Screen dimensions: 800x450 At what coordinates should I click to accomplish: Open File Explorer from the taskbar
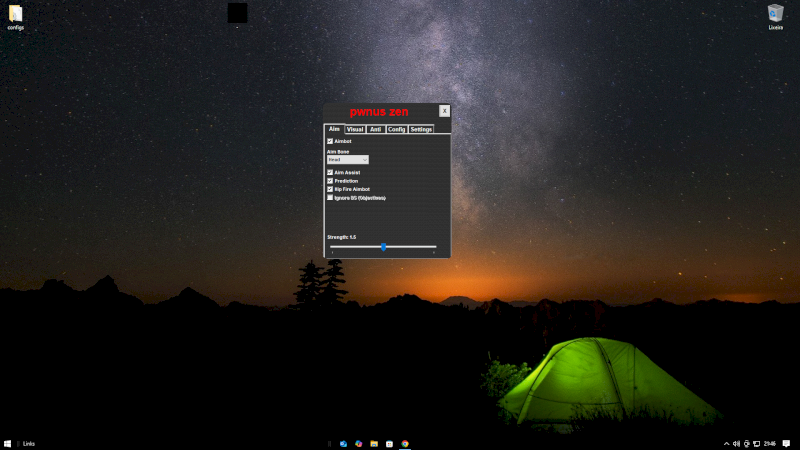click(373, 443)
